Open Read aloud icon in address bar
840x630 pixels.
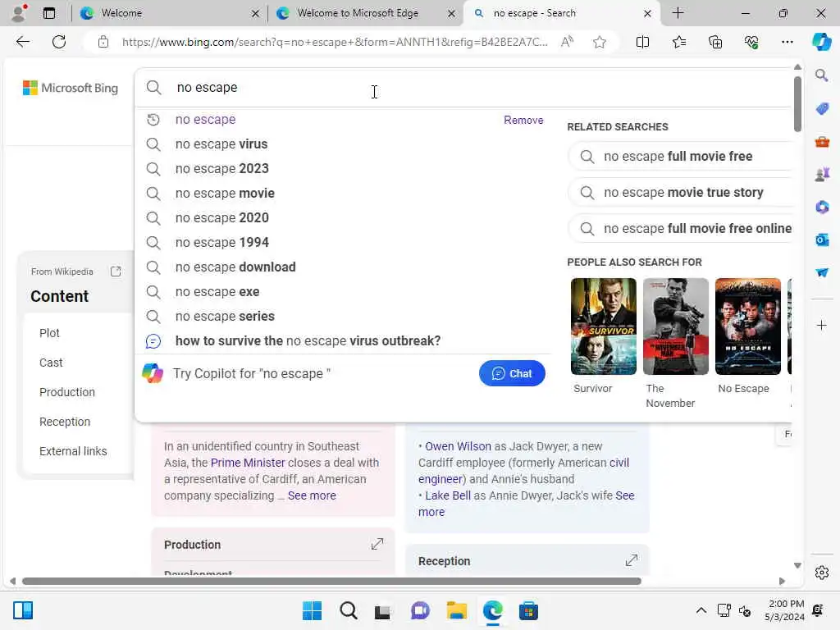pyautogui.click(x=567, y=42)
